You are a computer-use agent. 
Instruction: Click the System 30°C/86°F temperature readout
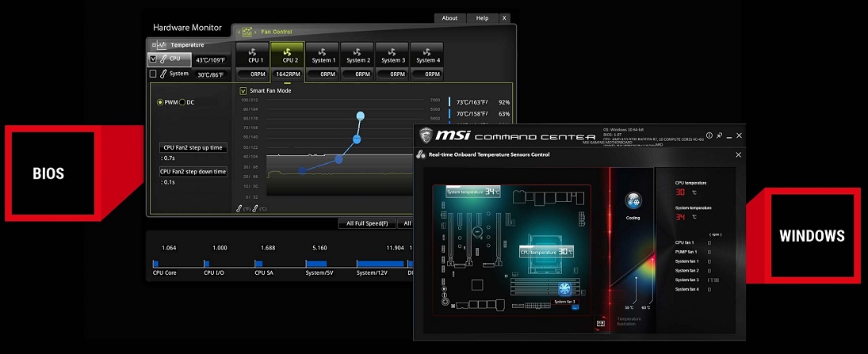tap(210, 74)
